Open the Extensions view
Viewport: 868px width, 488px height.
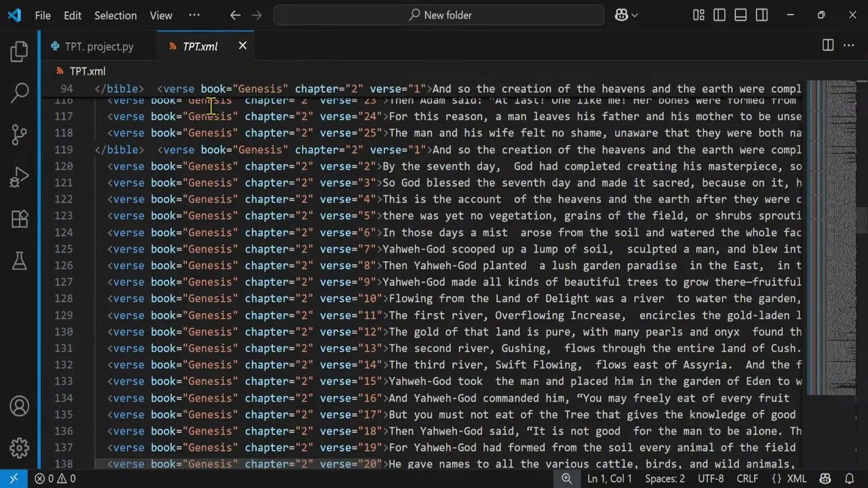[20, 218]
